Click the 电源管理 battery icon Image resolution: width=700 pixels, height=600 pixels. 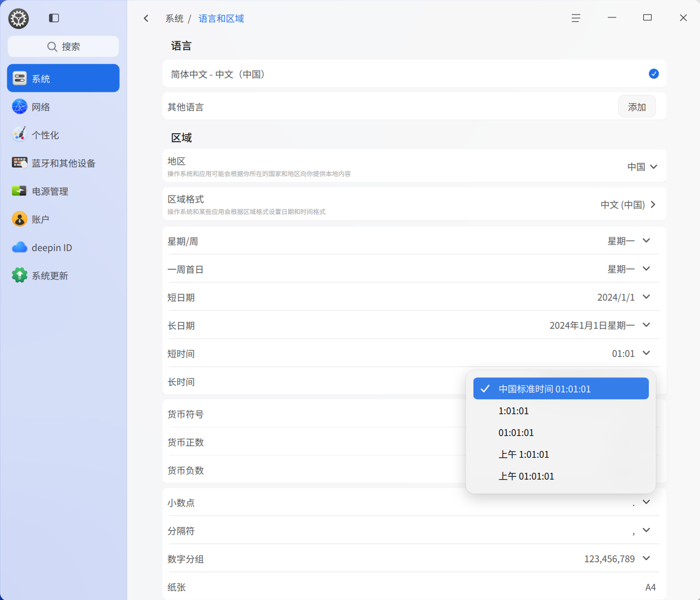(x=20, y=191)
